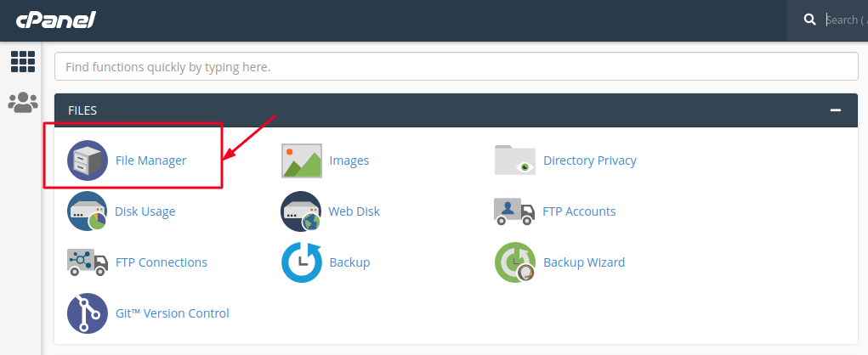868x355 pixels.
Task: Open the Web Disk icon
Action: 301,211
